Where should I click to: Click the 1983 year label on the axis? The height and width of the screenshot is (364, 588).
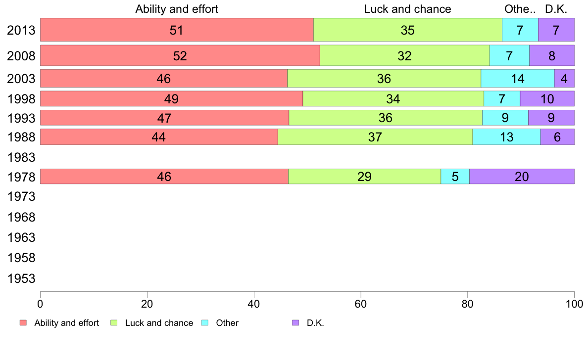(21, 158)
